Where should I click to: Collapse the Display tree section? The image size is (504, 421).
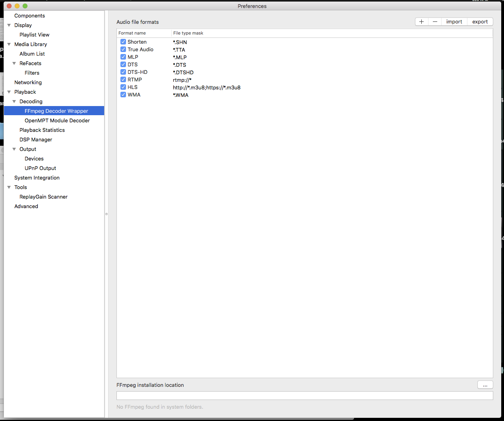(x=9, y=25)
